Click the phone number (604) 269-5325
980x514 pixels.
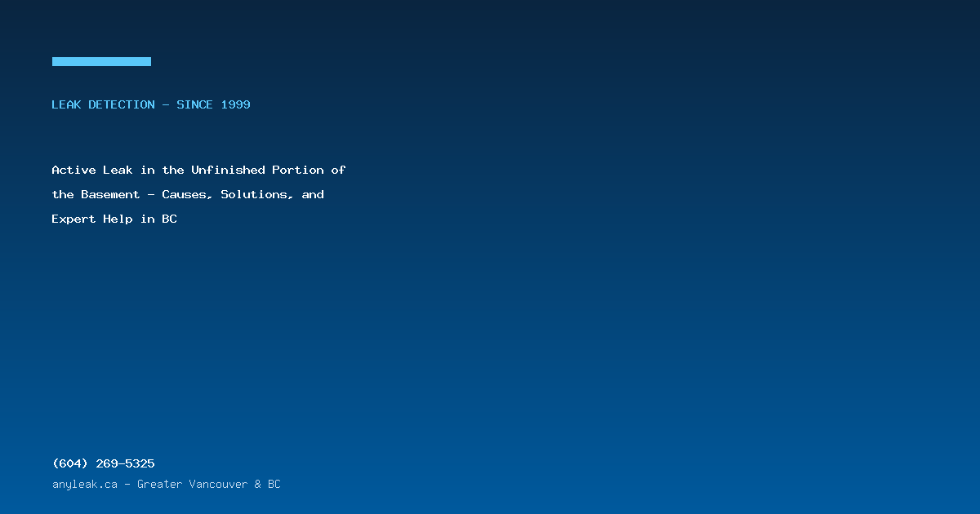(x=103, y=463)
